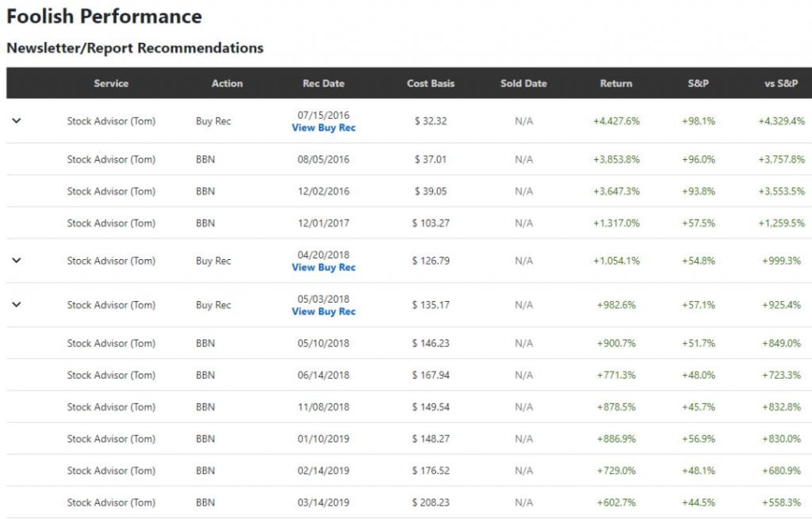Sort by the Action column header

click(x=227, y=83)
